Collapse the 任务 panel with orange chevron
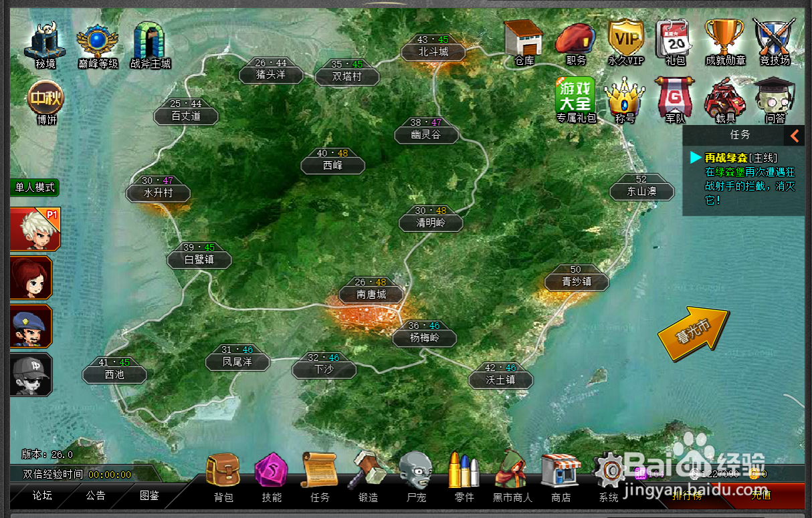This screenshot has width=812, height=518. pyautogui.click(x=795, y=136)
